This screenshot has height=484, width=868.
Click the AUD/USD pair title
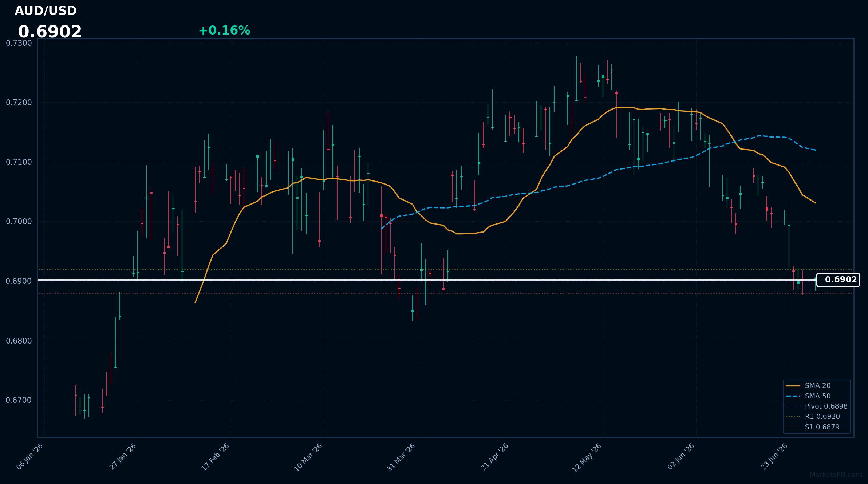(46, 11)
